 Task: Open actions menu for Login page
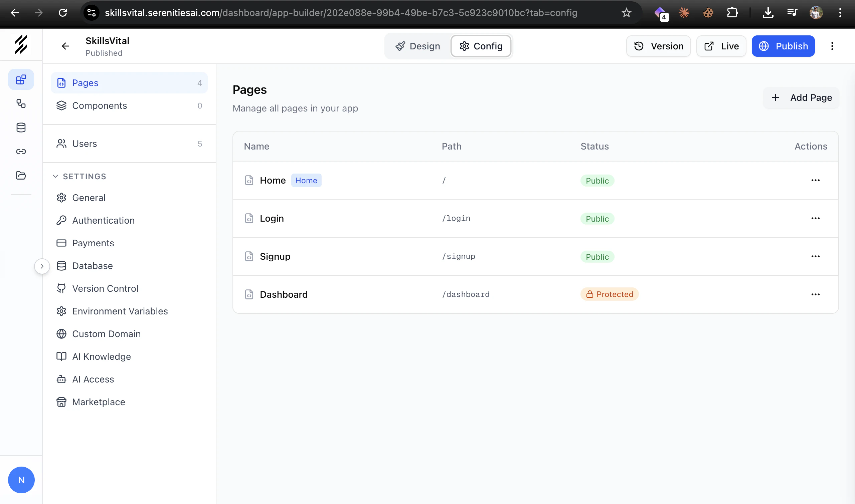click(815, 218)
